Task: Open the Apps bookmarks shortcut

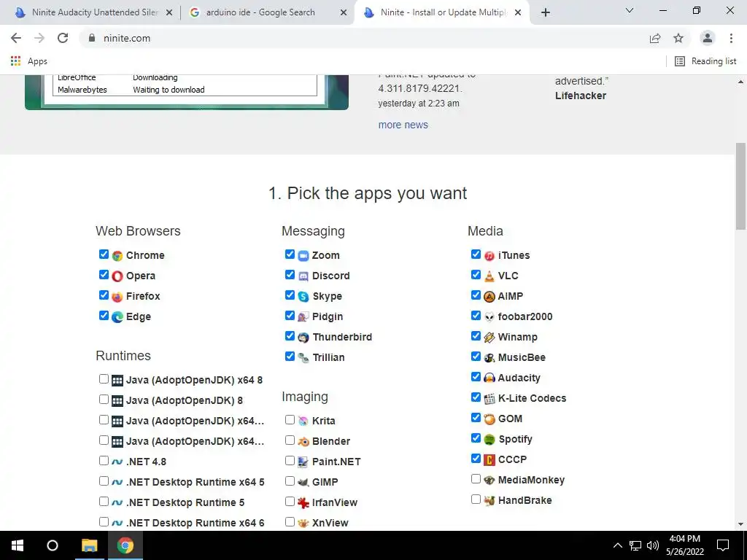Action: [29, 61]
